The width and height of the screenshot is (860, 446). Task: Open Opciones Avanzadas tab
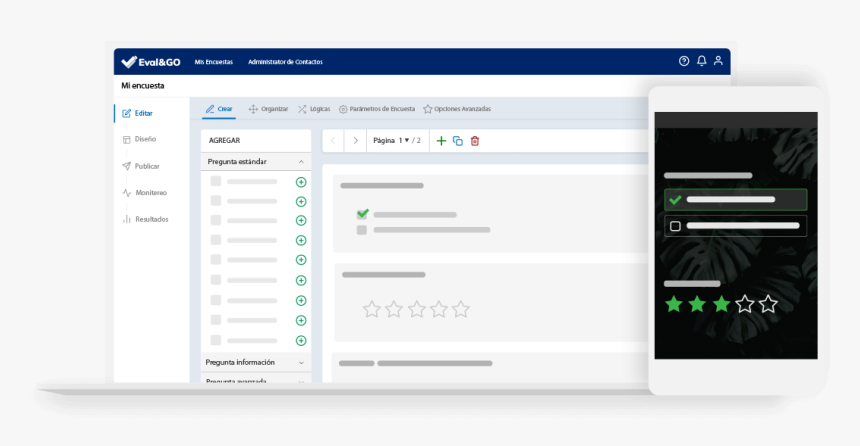pyautogui.click(x=457, y=109)
